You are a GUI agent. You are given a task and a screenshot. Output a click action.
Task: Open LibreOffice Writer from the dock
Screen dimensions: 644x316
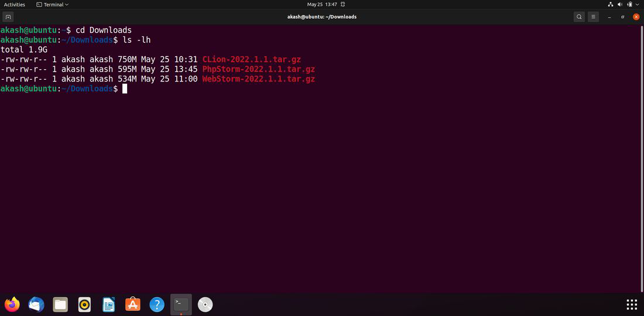(x=108, y=304)
